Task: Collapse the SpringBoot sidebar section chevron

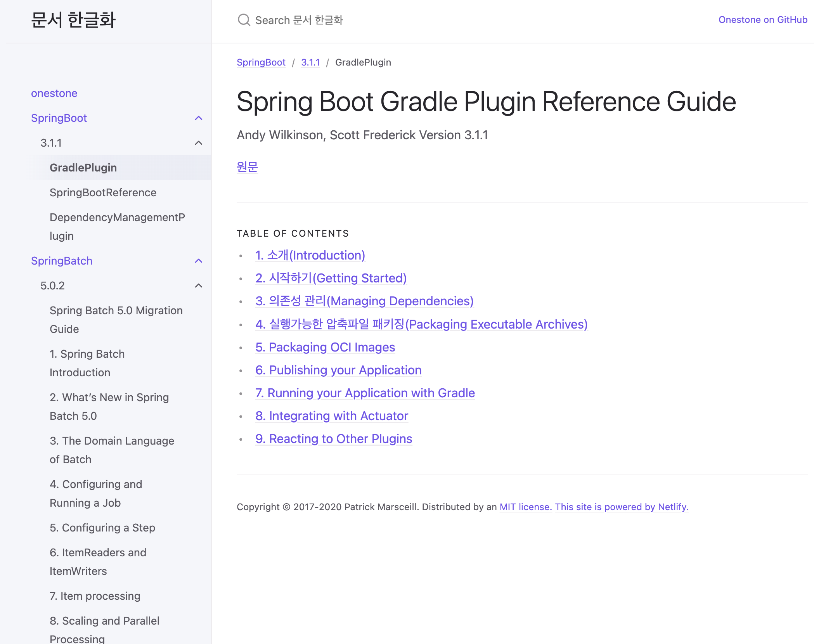Action: point(199,118)
